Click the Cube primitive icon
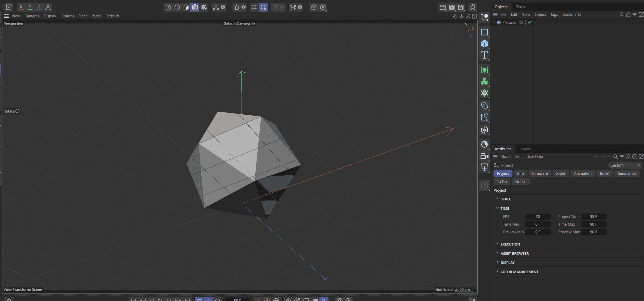Viewport: 644px width, 301px height. pos(484,44)
